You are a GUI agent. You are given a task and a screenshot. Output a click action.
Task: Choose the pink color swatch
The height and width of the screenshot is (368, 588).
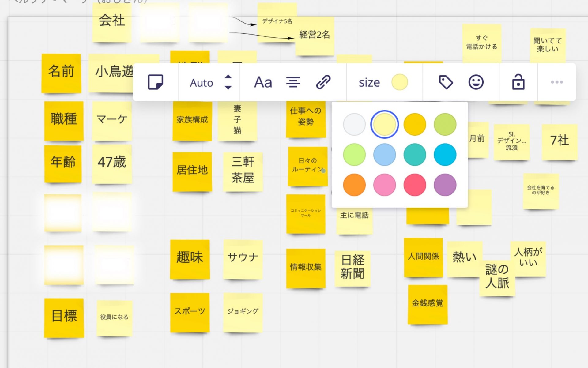(x=384, y=185)
